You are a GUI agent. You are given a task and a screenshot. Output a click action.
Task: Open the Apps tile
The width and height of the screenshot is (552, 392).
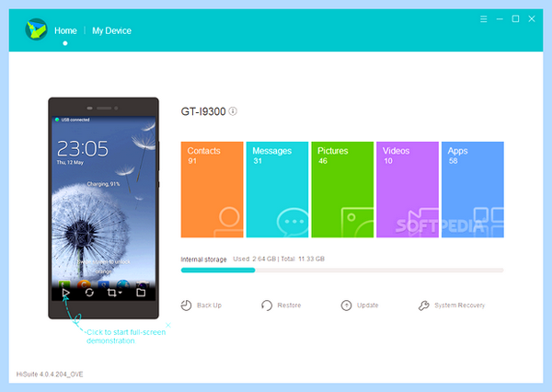click(x=473, y=190)
